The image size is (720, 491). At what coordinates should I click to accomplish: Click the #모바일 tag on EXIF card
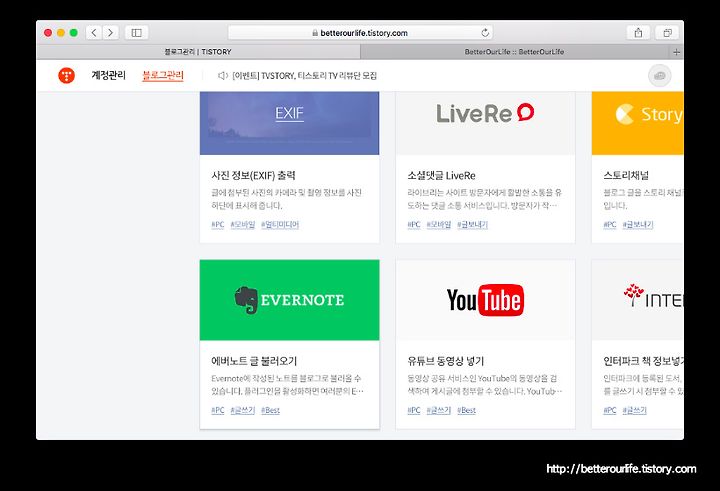[x=242, y=225]
